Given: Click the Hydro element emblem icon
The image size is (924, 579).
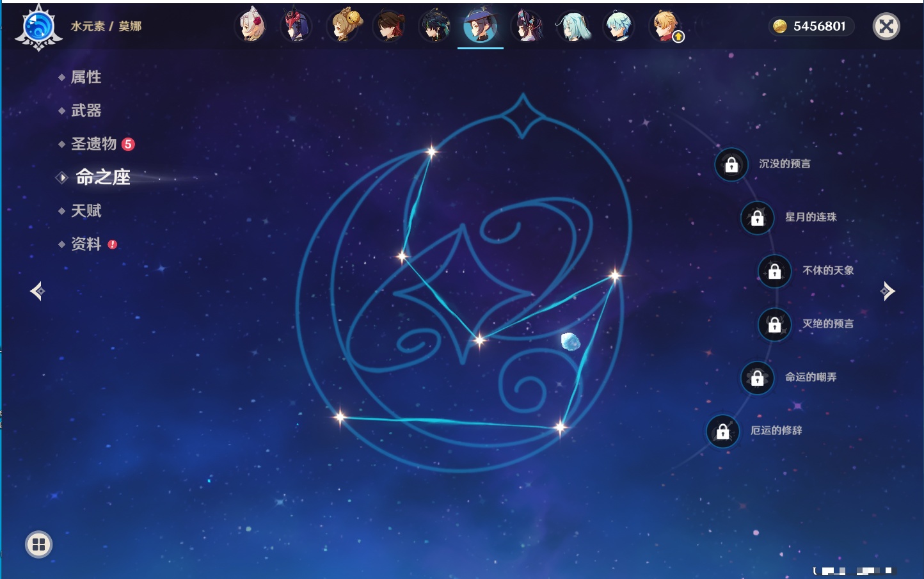Looking at the screenshot, I should click(x=38, y=28).
